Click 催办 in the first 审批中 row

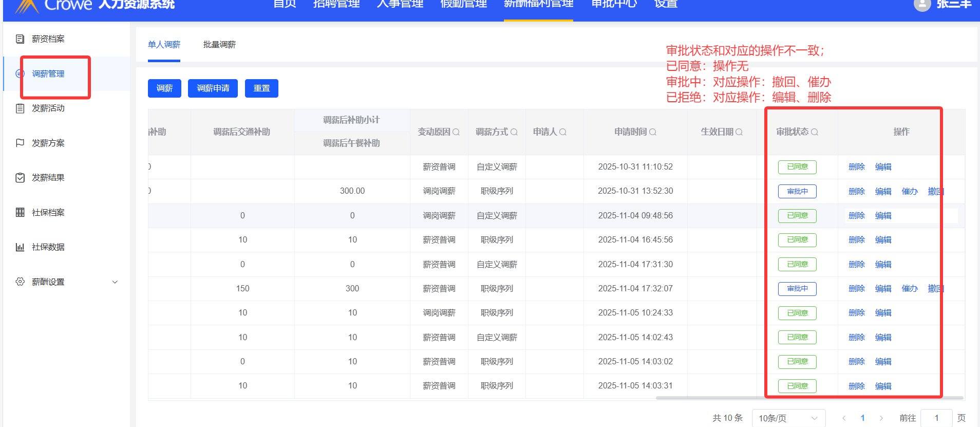[910, 191]
